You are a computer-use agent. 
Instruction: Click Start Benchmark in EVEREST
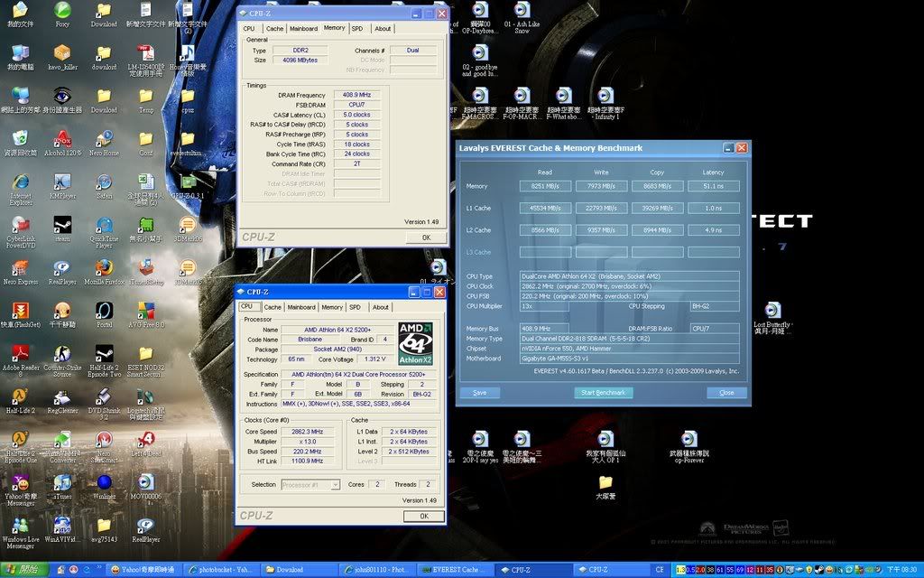coord(603,393)
